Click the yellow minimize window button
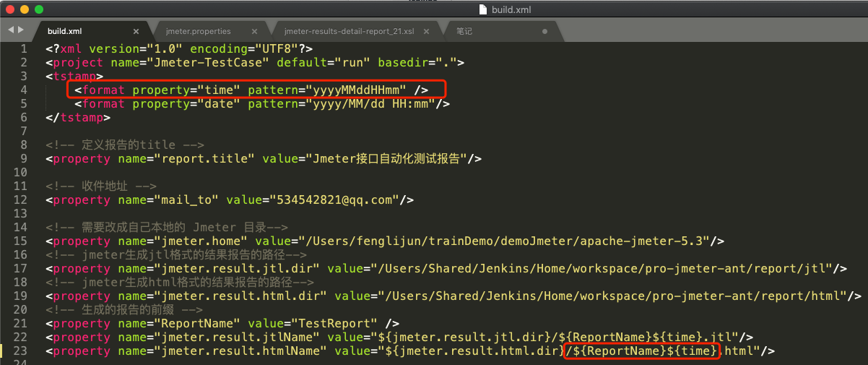The image size is (868, 365). (25, 9)
